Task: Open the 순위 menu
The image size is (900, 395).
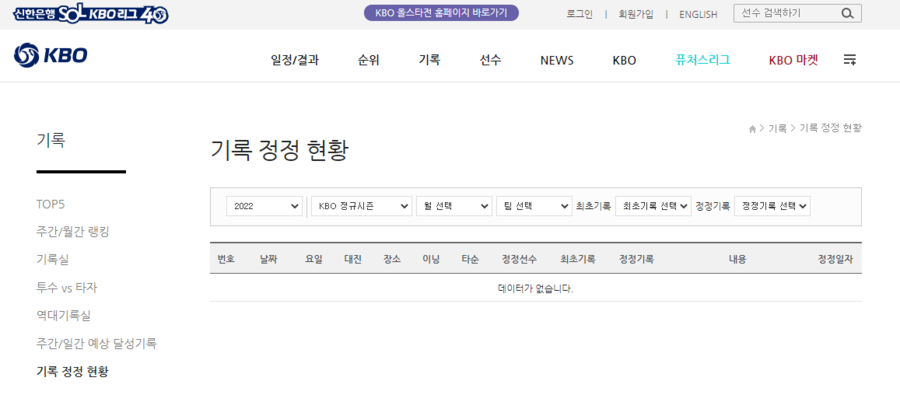Action: point(368,60)
